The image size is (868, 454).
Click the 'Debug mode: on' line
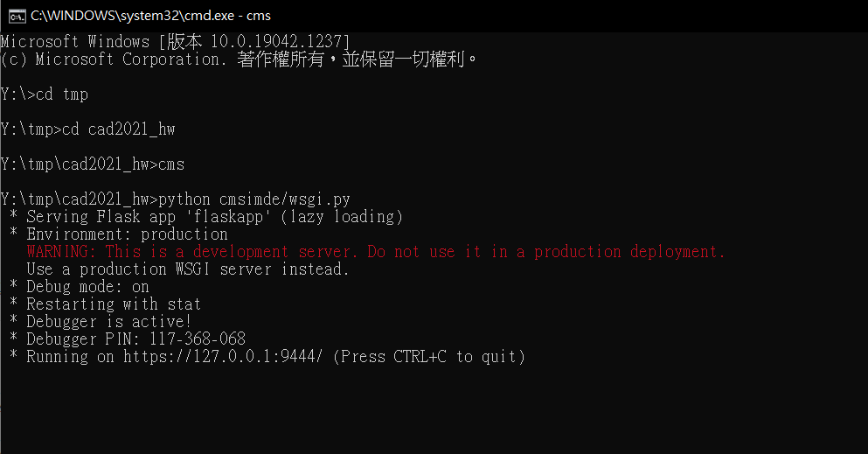[87, 287]
